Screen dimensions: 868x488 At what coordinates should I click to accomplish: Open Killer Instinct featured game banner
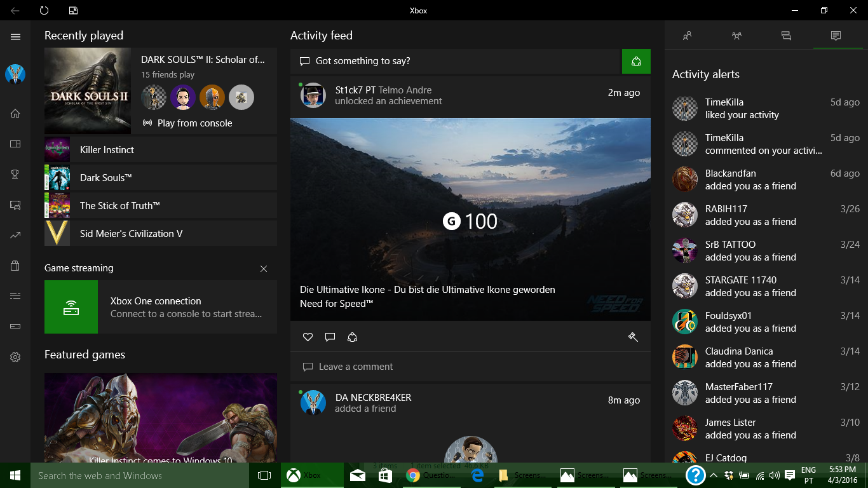161,417
